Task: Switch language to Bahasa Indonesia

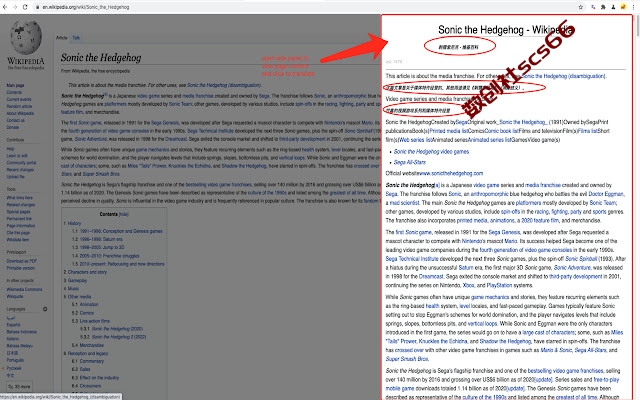Action: 21,331
